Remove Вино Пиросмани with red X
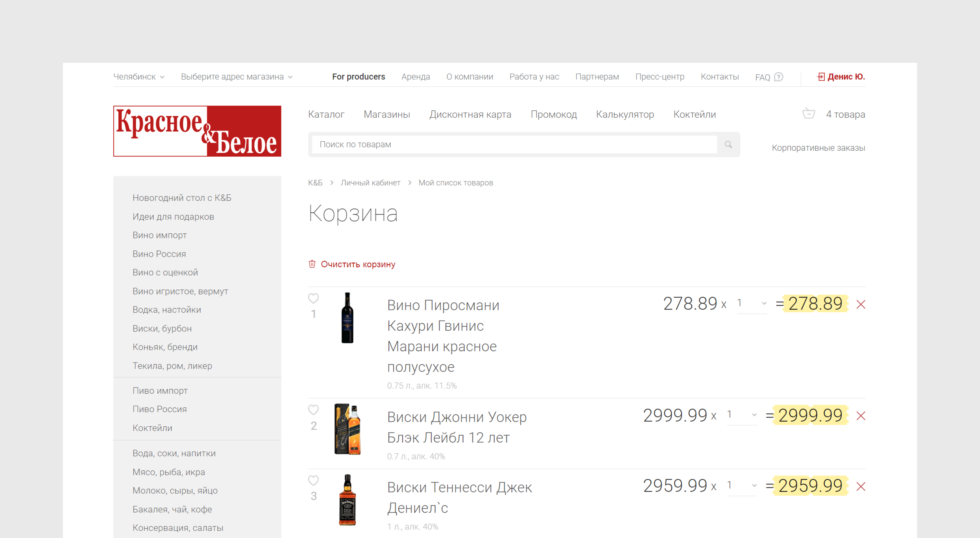 (x=861, y=304)
